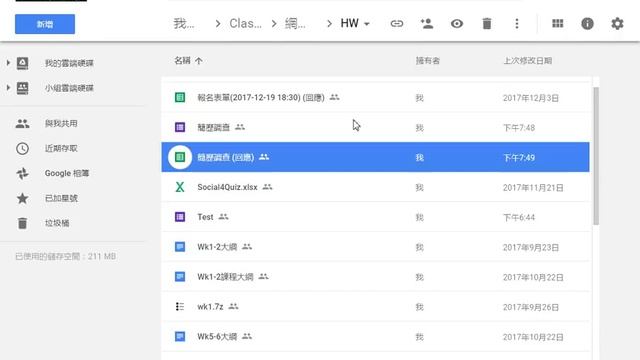Open the settings gear icon

click(617, 24)
